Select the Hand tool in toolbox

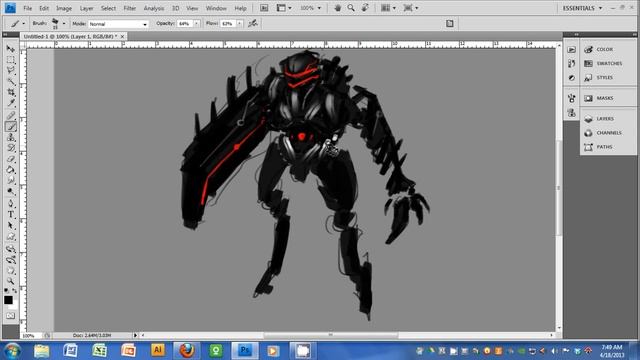coord(11,271)
